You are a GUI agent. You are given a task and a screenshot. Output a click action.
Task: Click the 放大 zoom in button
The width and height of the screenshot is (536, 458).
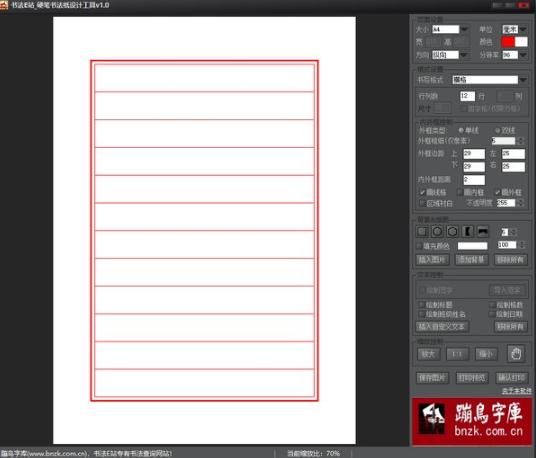428,354
